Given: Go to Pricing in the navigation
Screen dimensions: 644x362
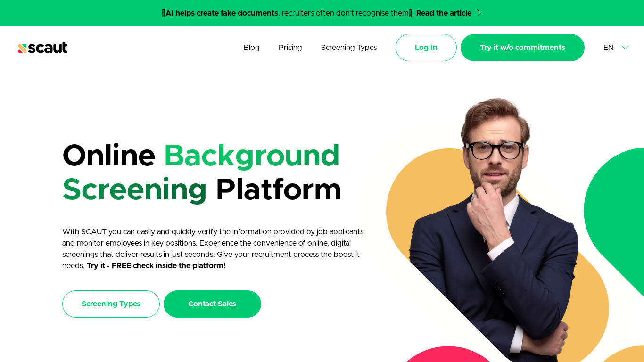Looking at the screenshot, I should click(290, 48).
